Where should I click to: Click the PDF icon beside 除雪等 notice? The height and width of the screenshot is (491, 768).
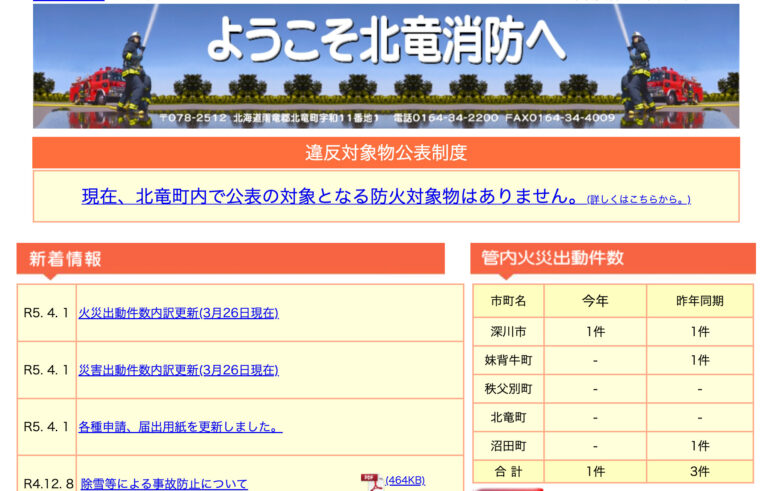tap(370, 482)
